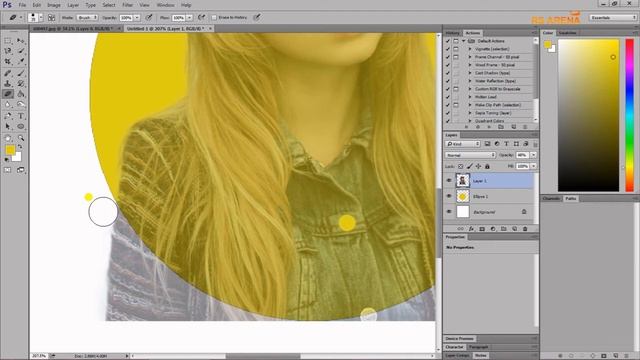Select the Quick Selection tool

pyautogui.click(x=21, y=51)
